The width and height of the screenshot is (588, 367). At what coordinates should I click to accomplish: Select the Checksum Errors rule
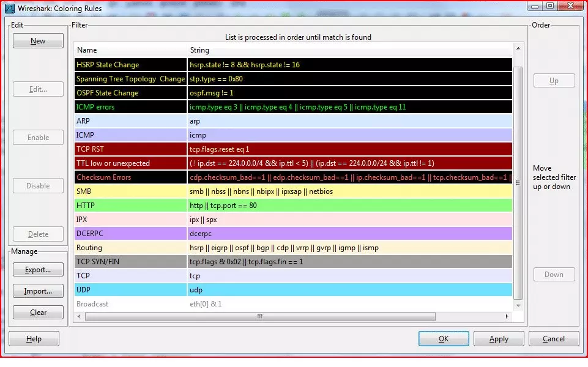(110, 177)
